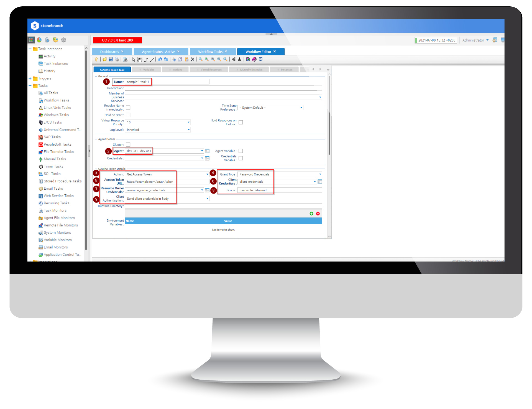Click the copy icon in toolbar
Image resolution: width=532 pixels, height=409 pixels.
pyautogui.click(x=180, y=60)
